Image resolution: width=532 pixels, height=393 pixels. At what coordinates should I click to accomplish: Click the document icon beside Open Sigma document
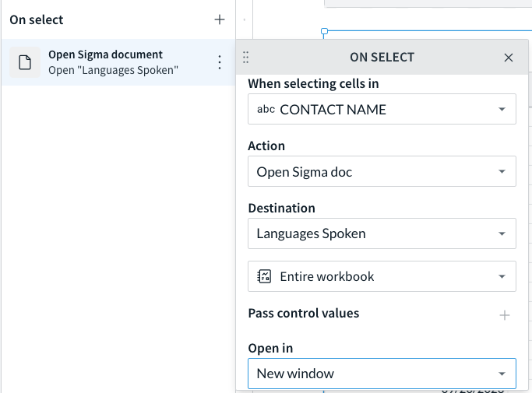pyautogui.click(x=25, y=62)
